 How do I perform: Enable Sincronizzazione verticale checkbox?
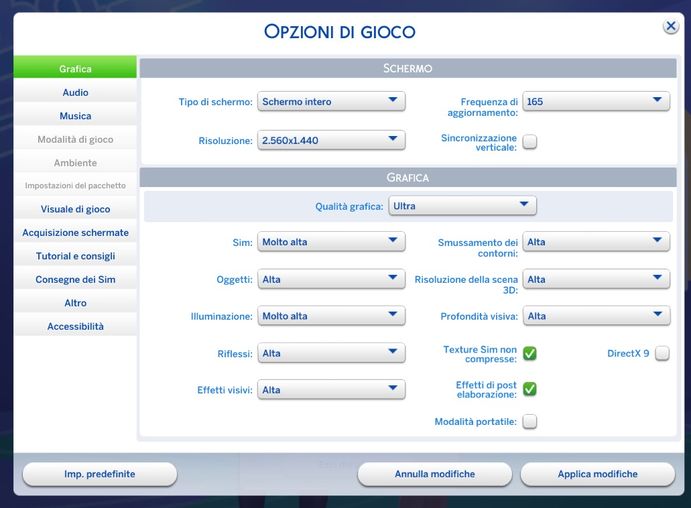pyautogui.click(x=529, y=142)
